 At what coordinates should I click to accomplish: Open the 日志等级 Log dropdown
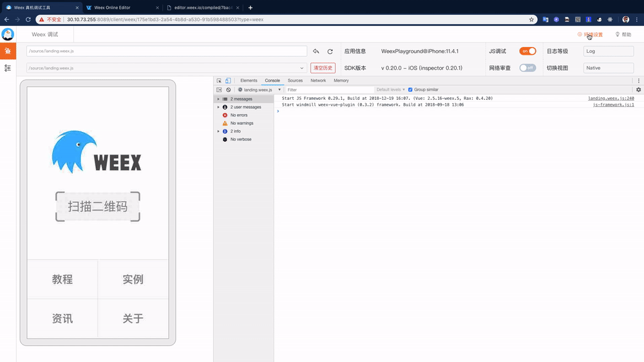[609, 51]
